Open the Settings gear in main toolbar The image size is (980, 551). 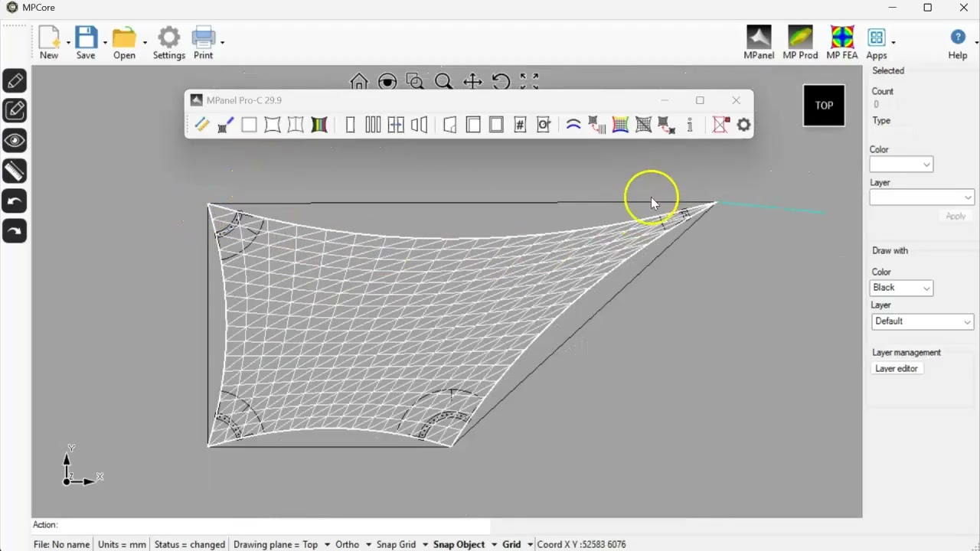pos(168,42)
